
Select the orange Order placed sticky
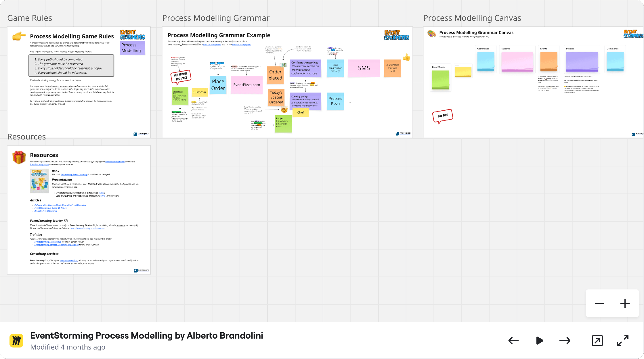pos(275,75)
